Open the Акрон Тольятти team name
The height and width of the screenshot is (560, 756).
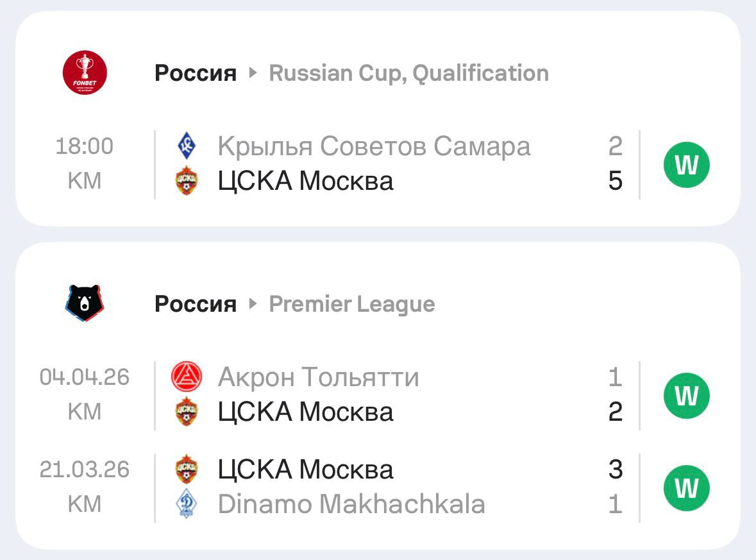pos(318,377)
